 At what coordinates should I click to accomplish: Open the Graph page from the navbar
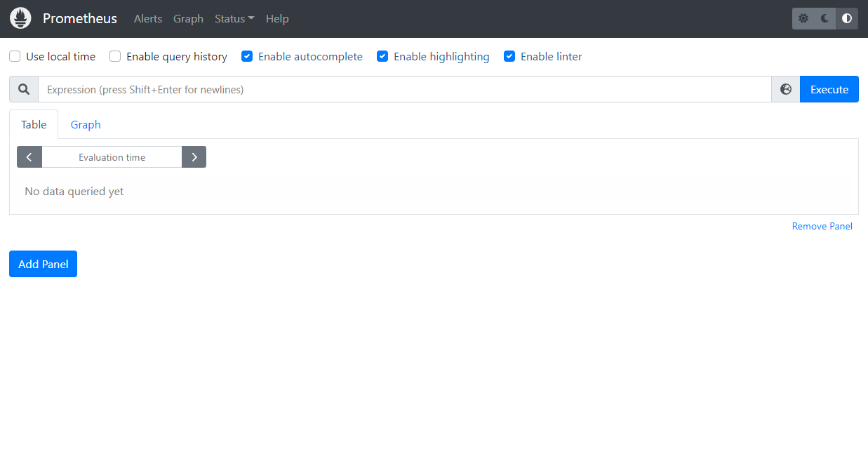pyautogui.click(x=188, y=19)
